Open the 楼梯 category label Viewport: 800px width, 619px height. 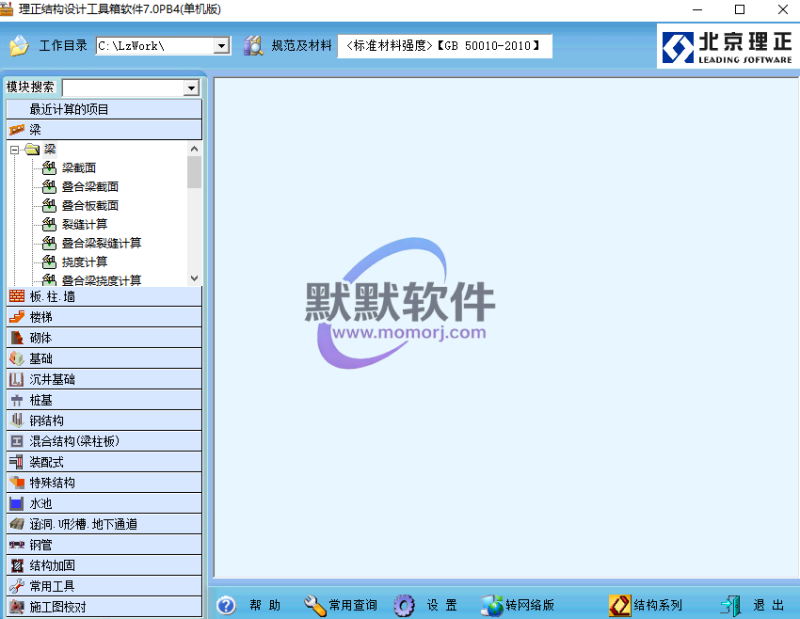(41, 317)
